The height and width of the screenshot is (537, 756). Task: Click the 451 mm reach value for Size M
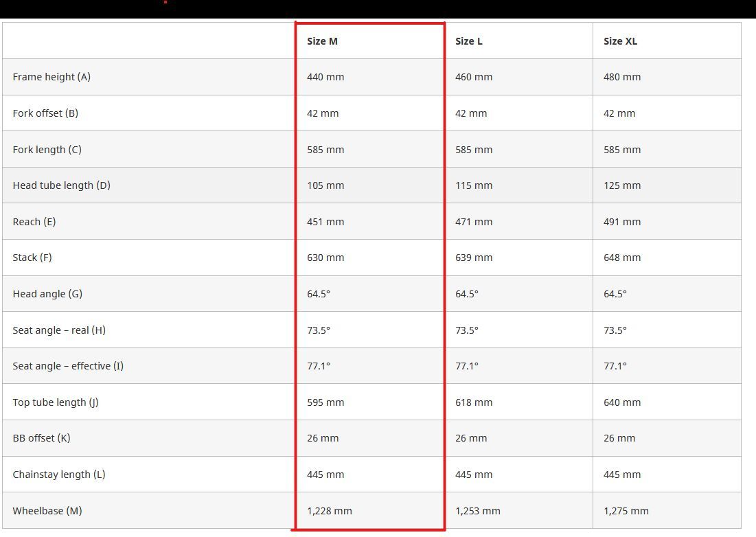pyautogui.click(x=325, y=222)
